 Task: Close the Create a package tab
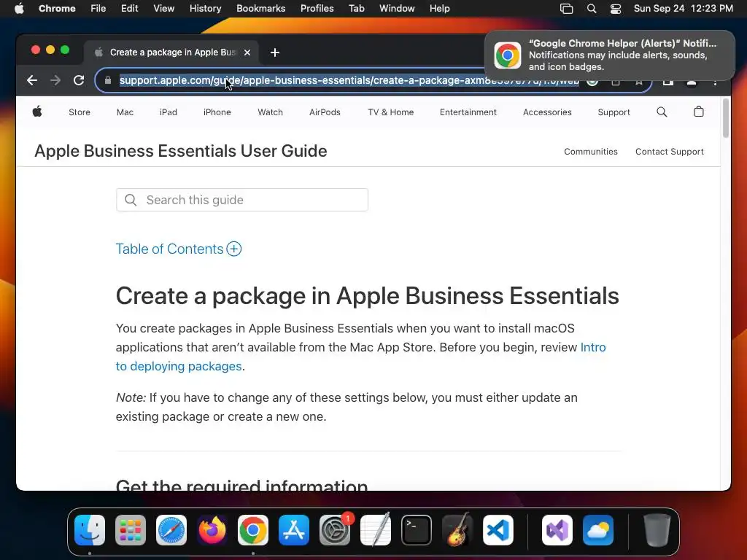(247, 52)
